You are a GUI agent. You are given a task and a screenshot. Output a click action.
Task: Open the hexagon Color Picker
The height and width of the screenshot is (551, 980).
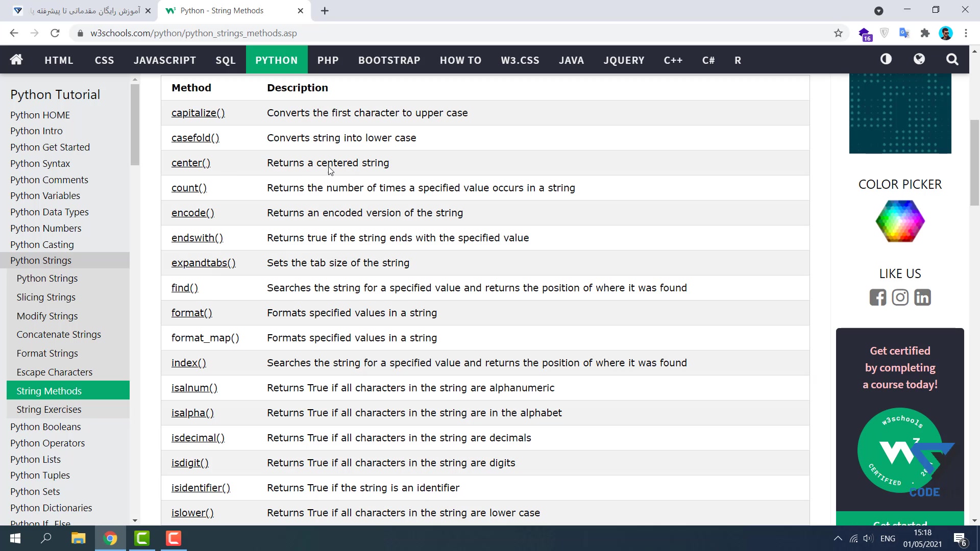900,221
